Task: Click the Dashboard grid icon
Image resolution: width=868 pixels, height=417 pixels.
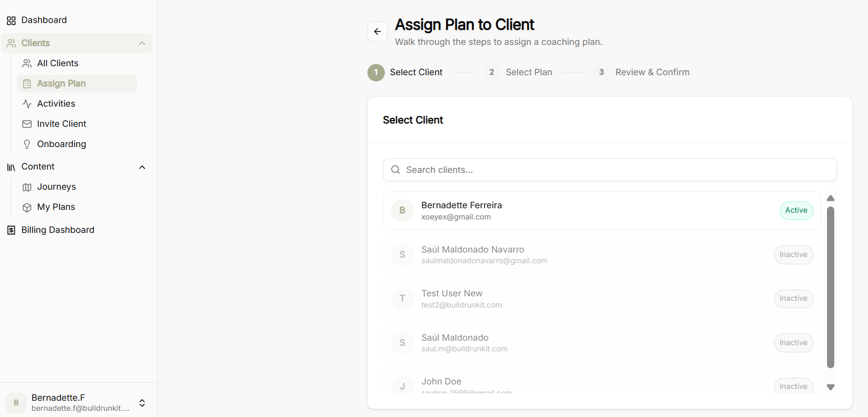Action: 11,21
